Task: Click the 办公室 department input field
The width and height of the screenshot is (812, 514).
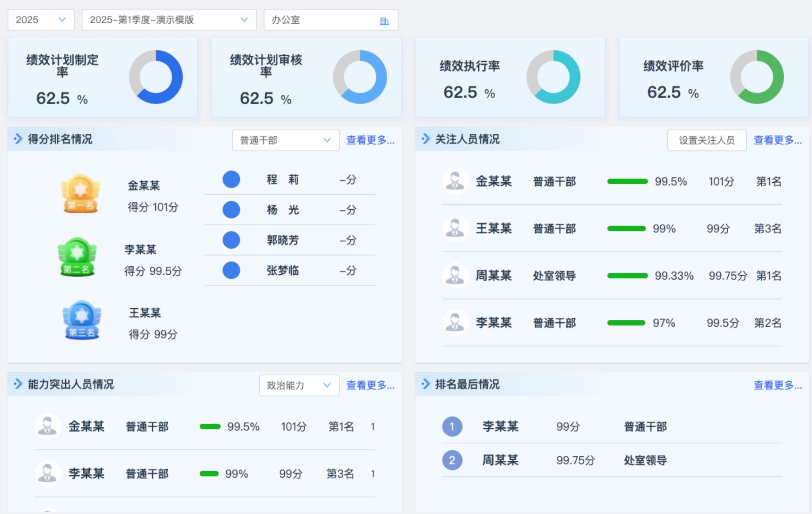Action: point(331,20)
